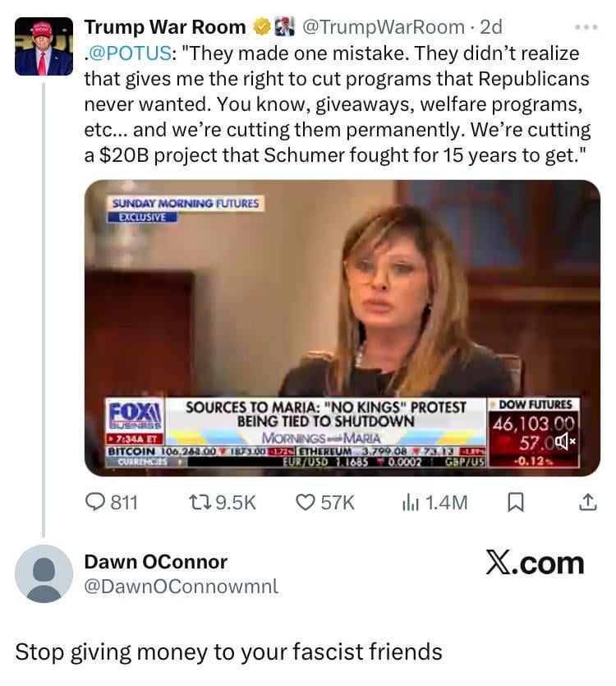Image resolution: width=616 pixels, height=686 pixels.
Task: Open the @TrumpWarRoom handle link
Action: pyautogui.click(x=383, y=27)
